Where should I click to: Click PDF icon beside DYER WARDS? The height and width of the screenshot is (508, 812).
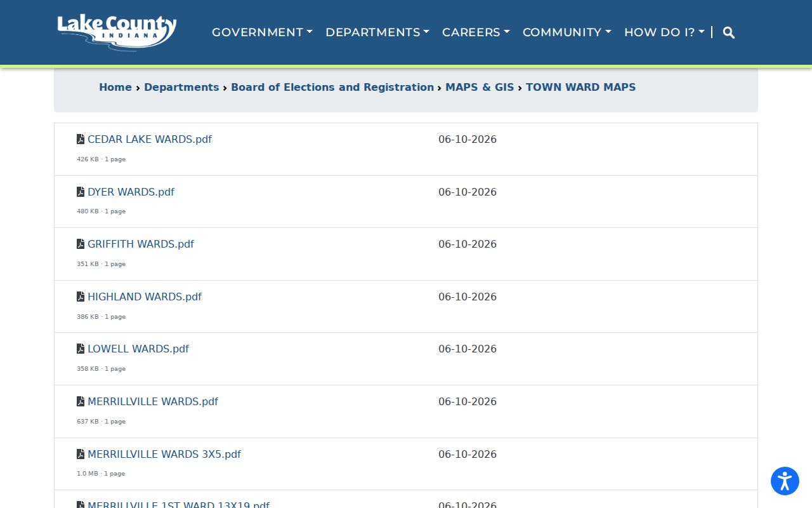81,192
